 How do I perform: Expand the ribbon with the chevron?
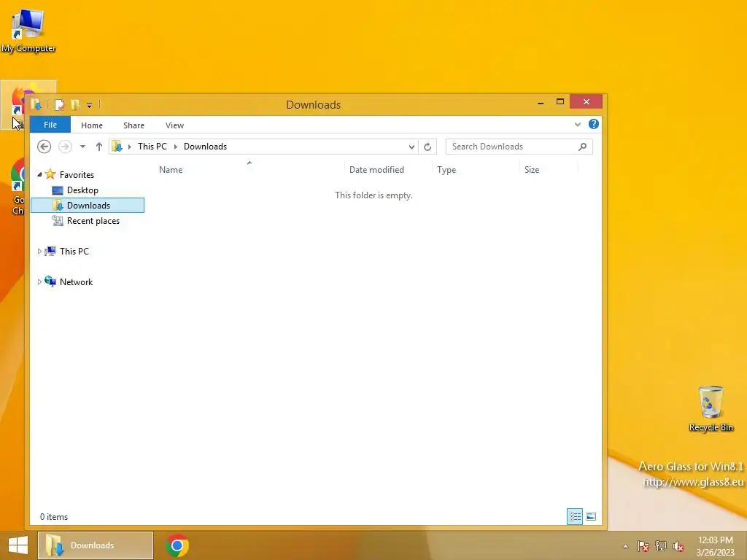(x=578, y=125)
